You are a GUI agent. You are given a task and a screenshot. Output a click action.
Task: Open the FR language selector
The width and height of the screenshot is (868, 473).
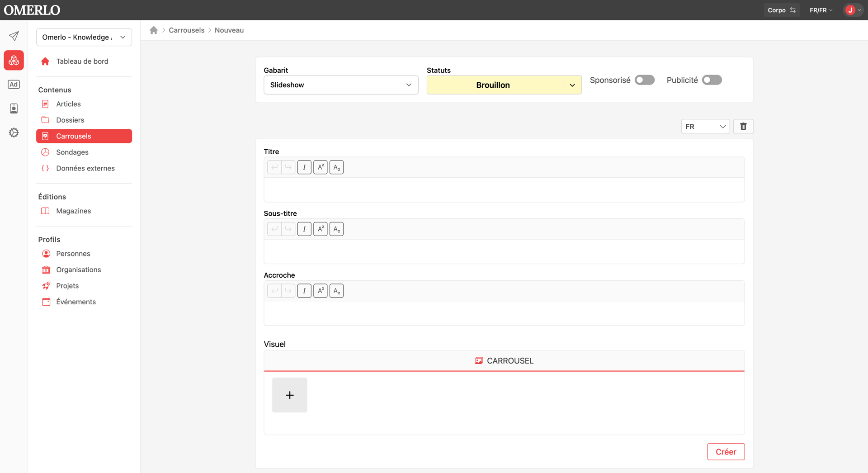coord(705,127)
